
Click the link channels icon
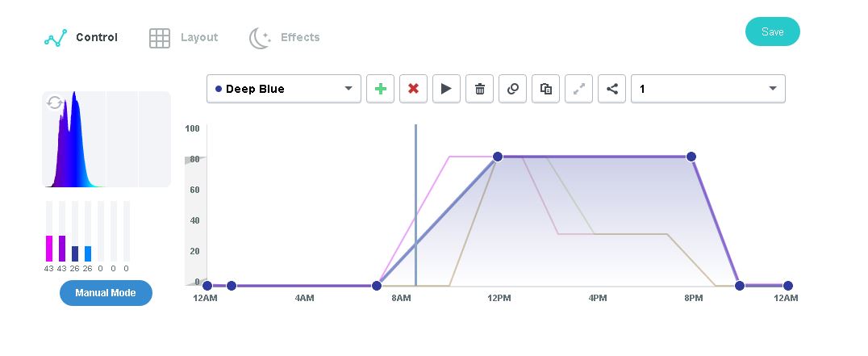[512, 89]
